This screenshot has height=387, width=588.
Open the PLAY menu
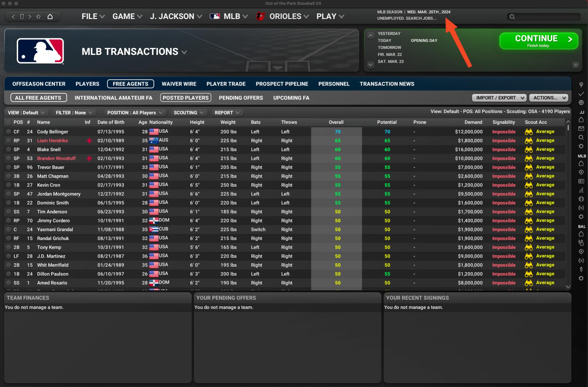(x=330, y=17)
